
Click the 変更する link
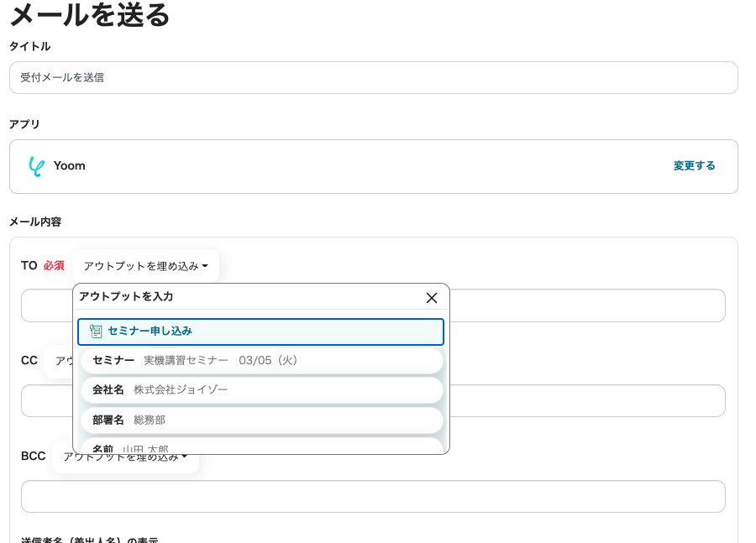695,165
